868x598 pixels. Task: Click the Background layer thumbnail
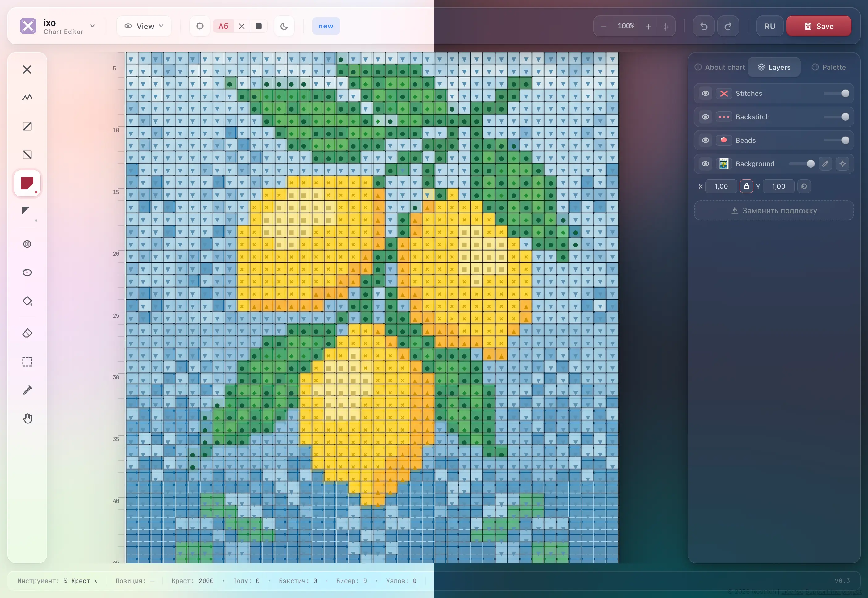click(x=724, y=164)
